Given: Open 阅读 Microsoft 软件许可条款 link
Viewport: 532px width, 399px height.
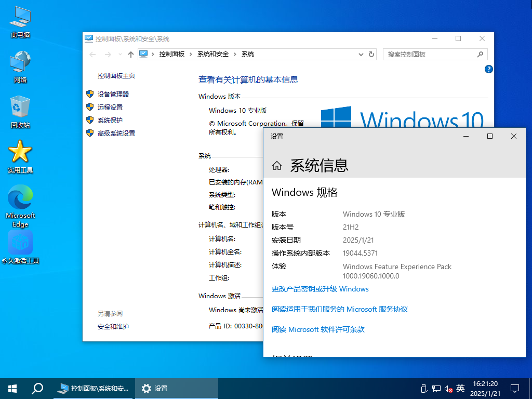Looking at the screenshot, I should 318,329.
